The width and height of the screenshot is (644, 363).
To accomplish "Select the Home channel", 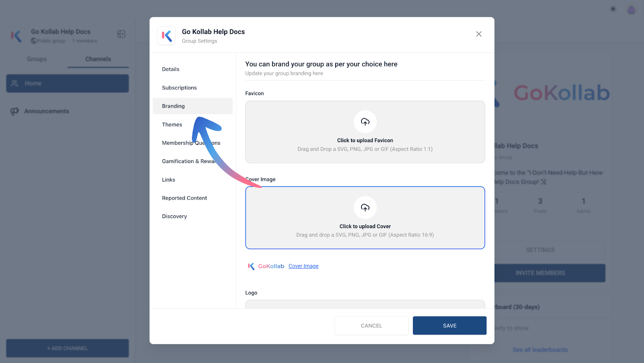I will click(68, 83).
